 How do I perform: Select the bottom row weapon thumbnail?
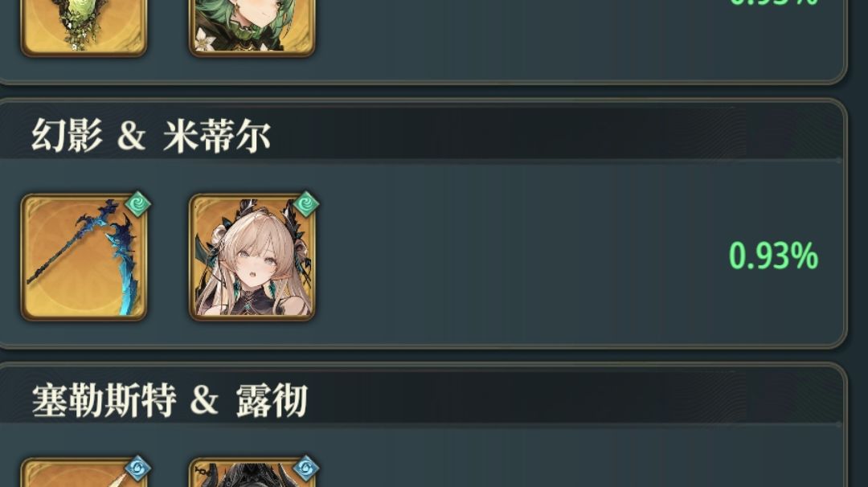84,473
